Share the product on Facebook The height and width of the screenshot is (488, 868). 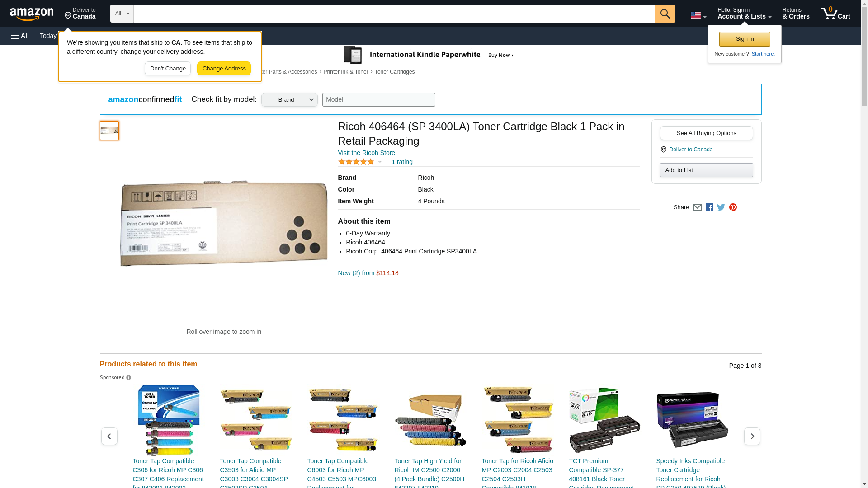[709, 207]
